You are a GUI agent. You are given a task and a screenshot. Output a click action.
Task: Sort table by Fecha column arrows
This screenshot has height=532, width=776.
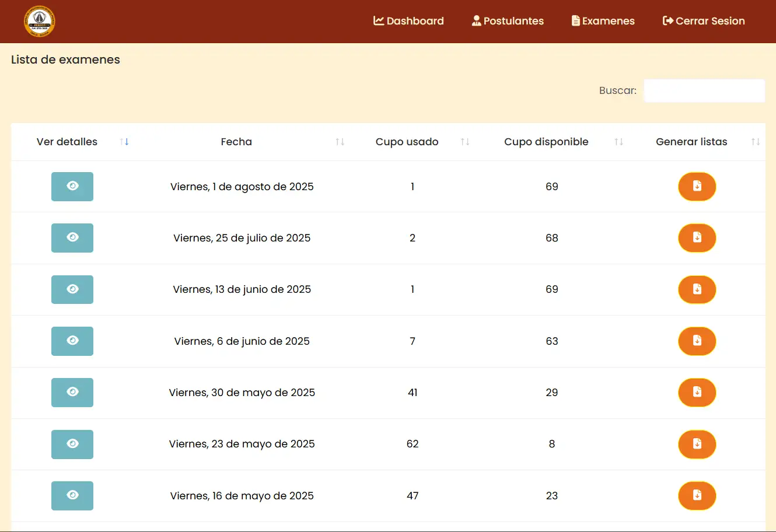pos(340,142)
